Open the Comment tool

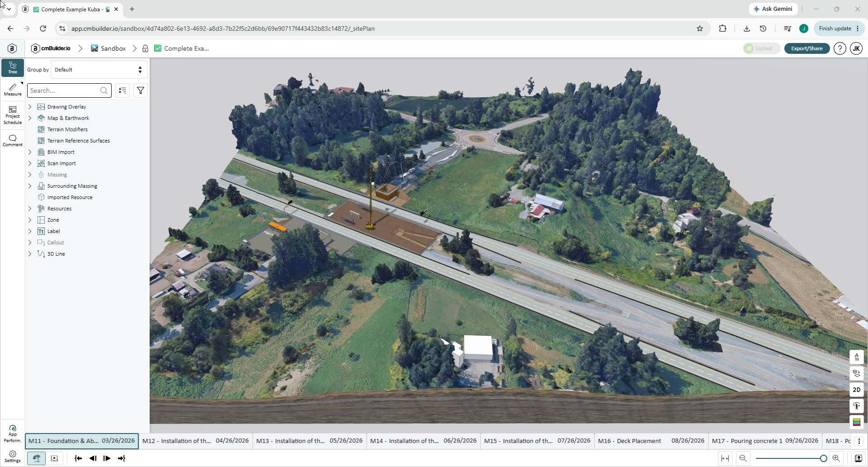pyautogui.click(x=13, y=140)
